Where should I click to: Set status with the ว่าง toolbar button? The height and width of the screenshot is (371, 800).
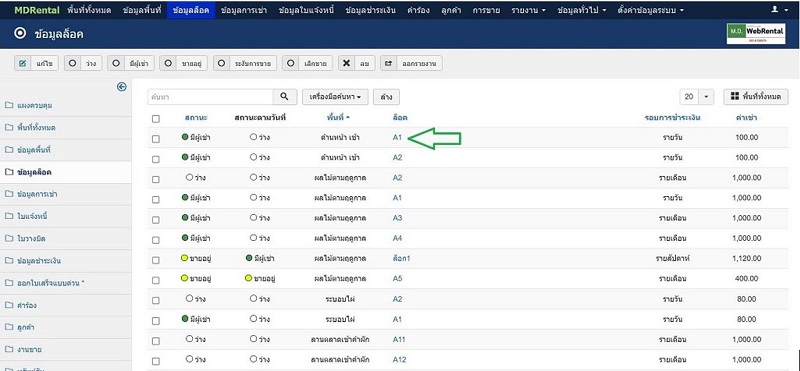click(x=83, y=63)
